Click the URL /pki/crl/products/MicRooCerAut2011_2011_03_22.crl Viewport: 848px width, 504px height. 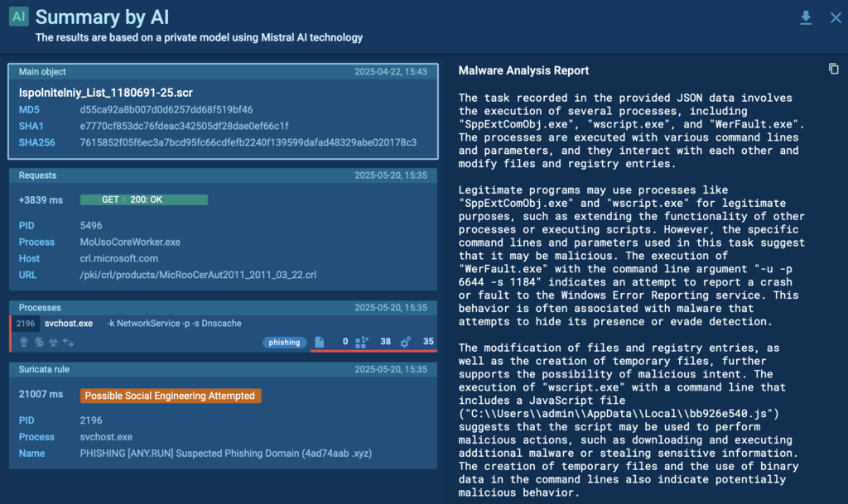pos(198,275)
